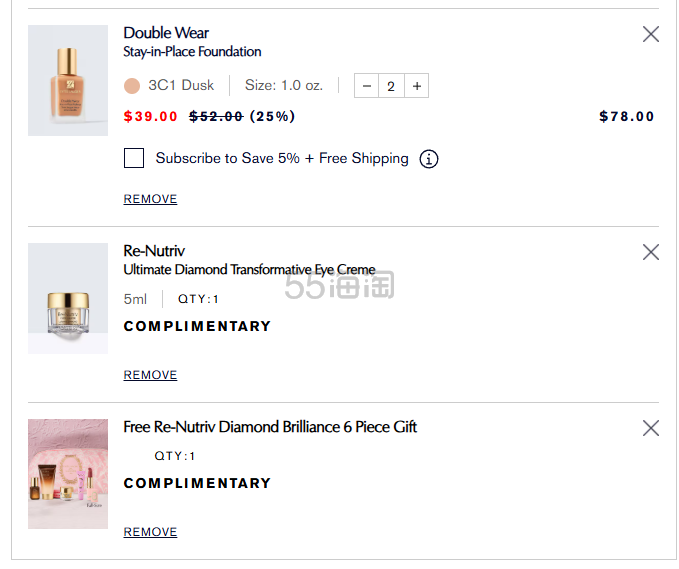Click Free Re-Nutriv Diamond Brilliance gift title
This screenshot has height=569, width=679.
tap(270, 427)
